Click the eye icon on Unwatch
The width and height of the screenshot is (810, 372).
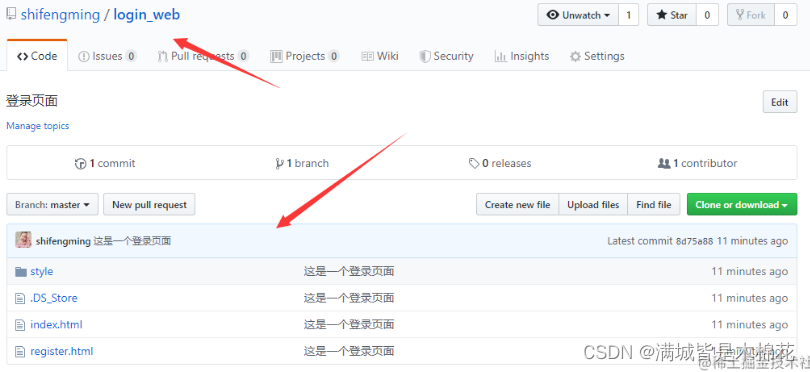(553, 15)
